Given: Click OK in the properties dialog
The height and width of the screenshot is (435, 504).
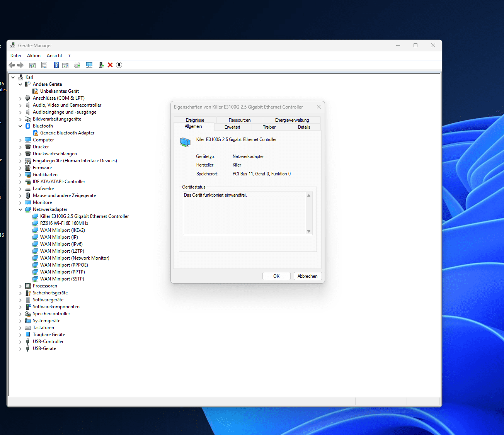Looking at the screenshot, I should click(276, 276).
